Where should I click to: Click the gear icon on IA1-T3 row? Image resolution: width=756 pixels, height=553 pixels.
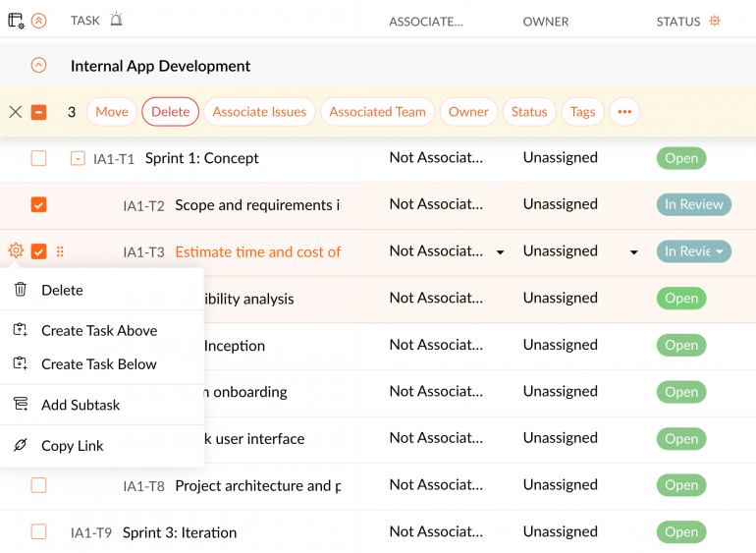(x=15, y=251)
